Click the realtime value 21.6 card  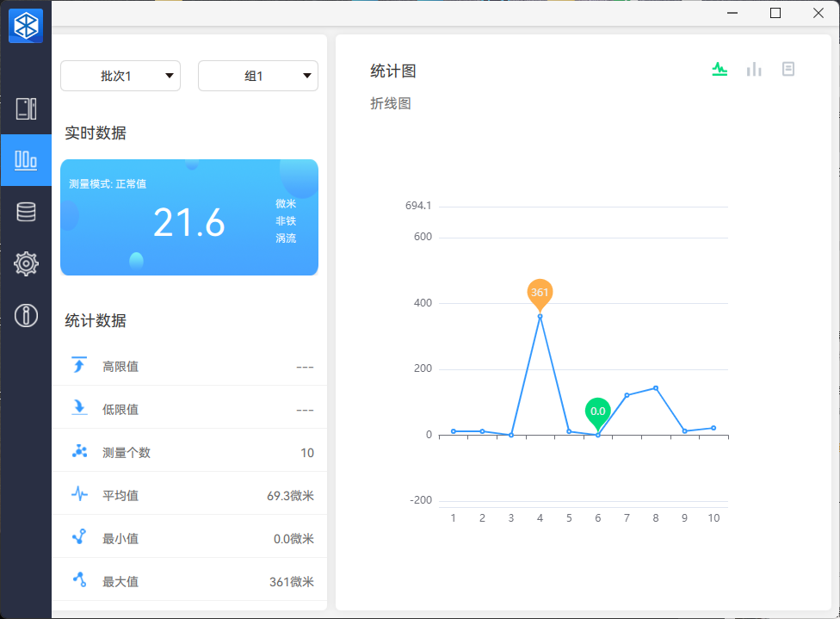[189, 217]
